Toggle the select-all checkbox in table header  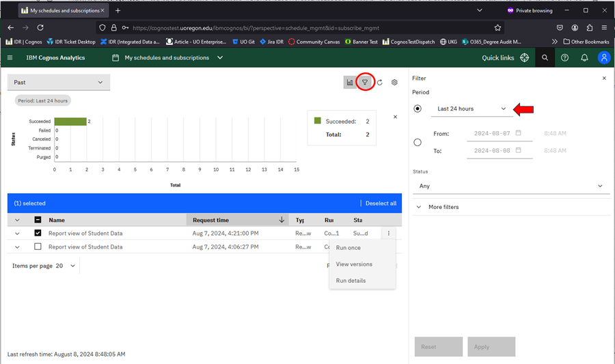38,220
